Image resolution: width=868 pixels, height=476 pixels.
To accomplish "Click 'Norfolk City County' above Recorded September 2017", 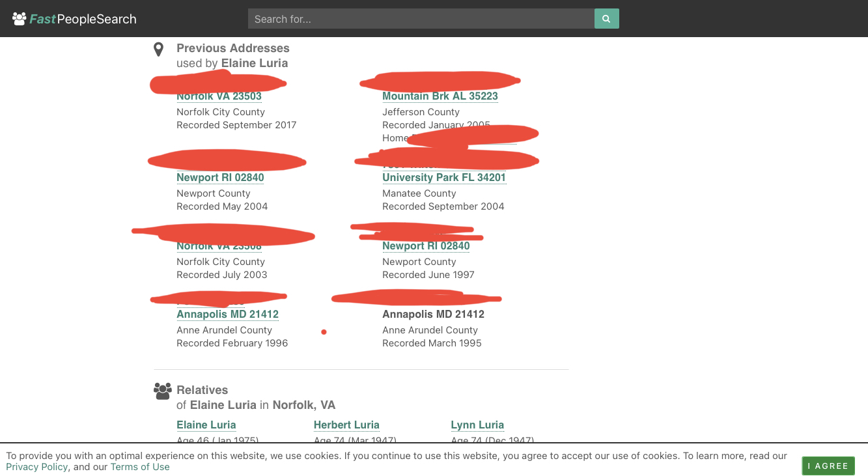I will tap(221, 112).
